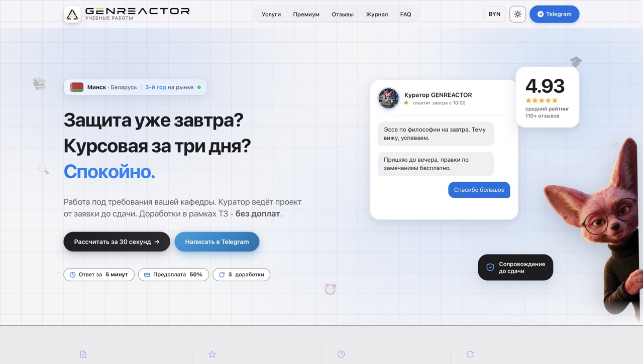
Task: Click the document icon in bottom stats row
Action: [83, 354]
